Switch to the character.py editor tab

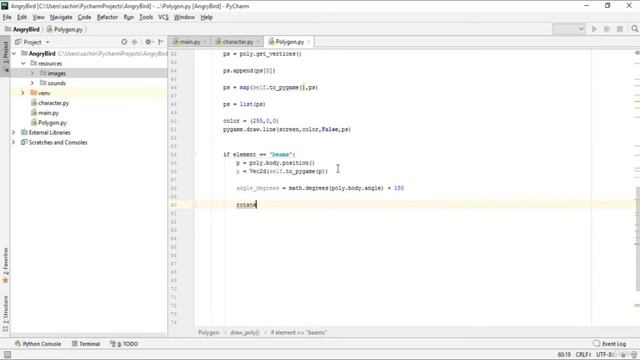[x=237, y=42]
